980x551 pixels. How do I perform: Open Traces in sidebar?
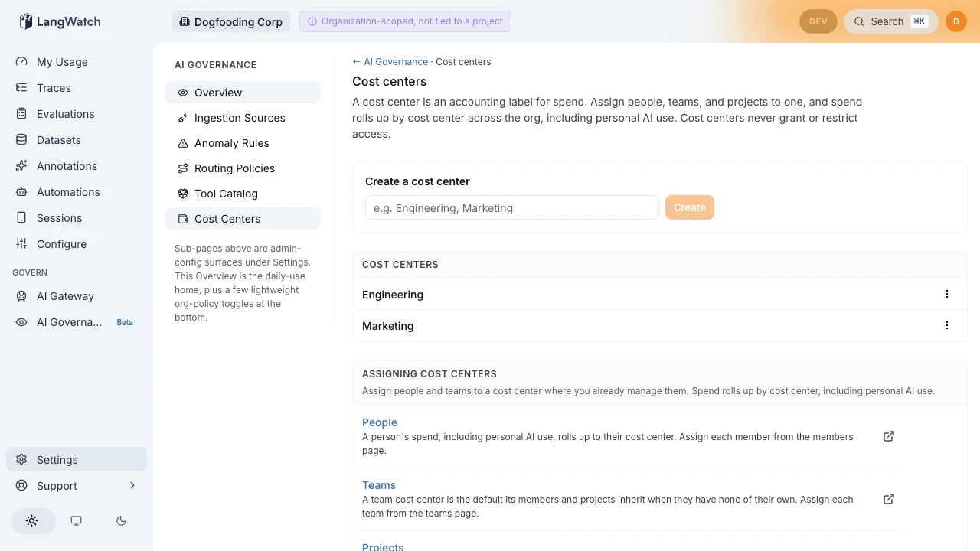pos(77,88)
